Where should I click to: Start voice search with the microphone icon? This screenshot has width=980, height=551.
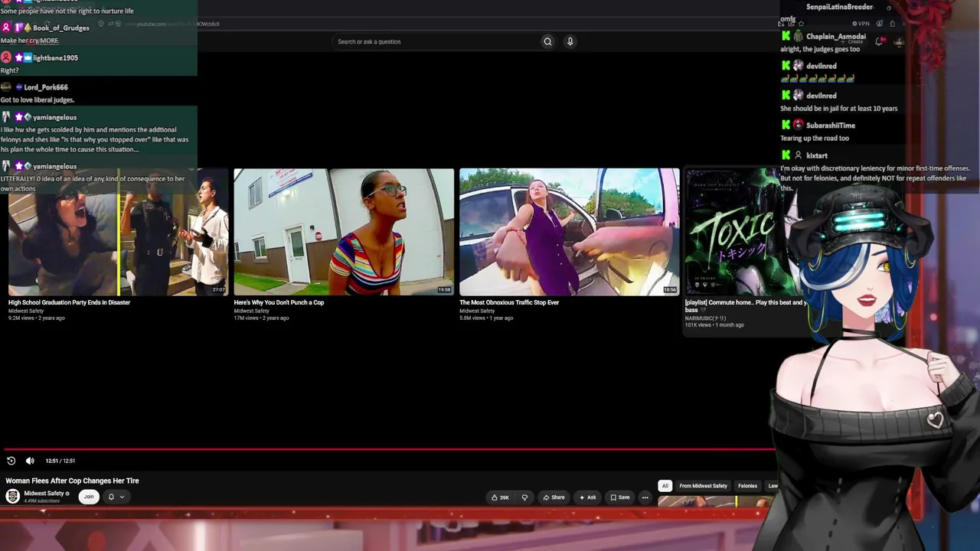[570, 41]
